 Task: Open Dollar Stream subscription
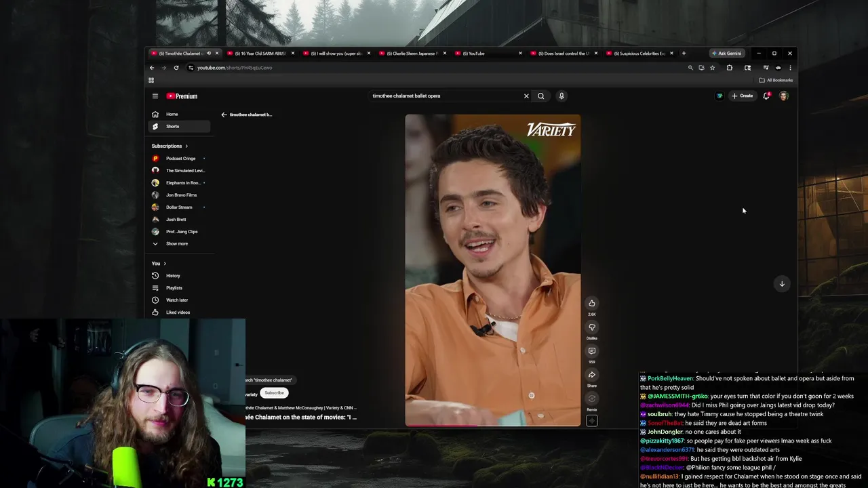coord(179,207)
